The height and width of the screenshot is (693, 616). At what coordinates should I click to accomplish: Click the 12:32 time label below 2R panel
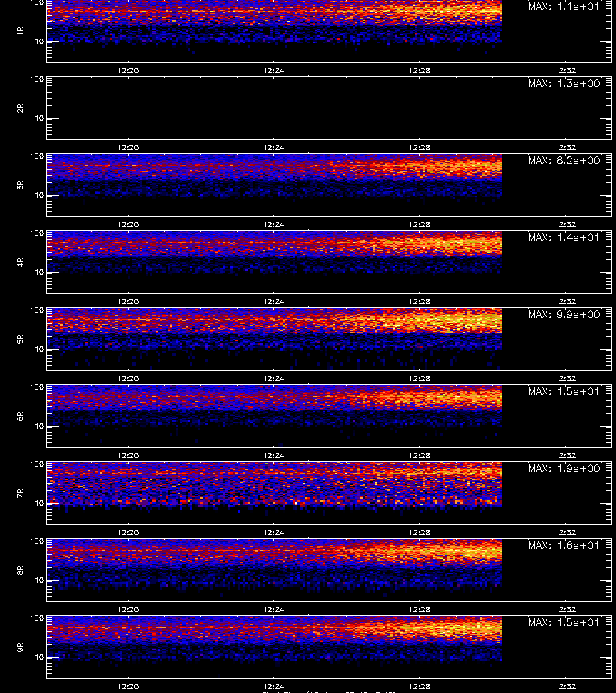(565, 147)
